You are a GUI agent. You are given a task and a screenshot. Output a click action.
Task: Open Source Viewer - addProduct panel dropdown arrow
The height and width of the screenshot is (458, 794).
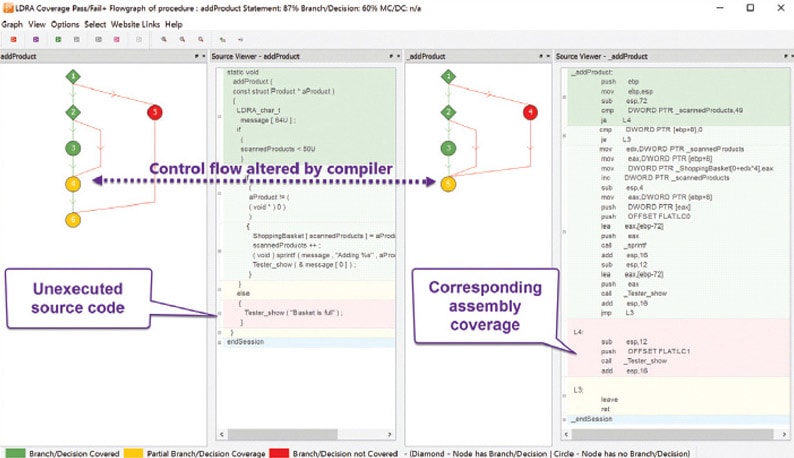coord(398,56)
